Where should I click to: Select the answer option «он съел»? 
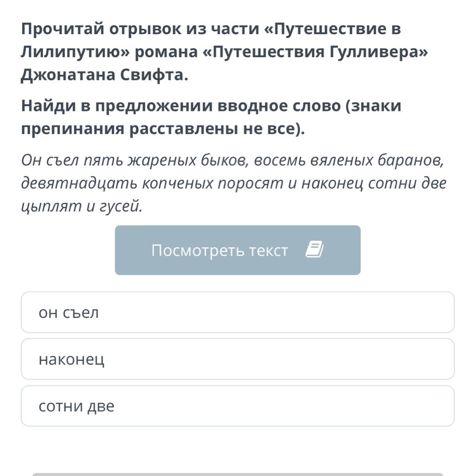[x=237, y=313]
